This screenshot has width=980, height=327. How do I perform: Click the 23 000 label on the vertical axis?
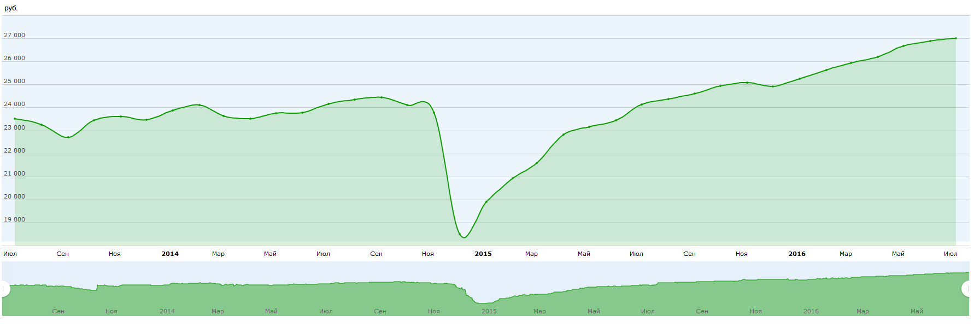tap(15, 127)
